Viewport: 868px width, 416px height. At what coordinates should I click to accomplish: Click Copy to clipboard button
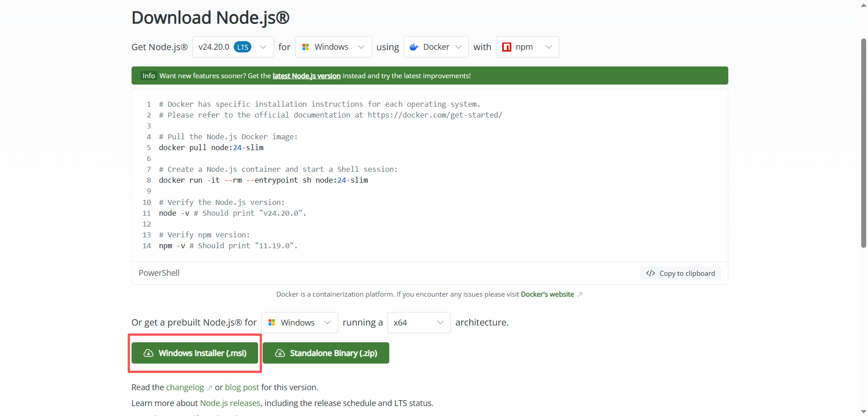point(680,273)
